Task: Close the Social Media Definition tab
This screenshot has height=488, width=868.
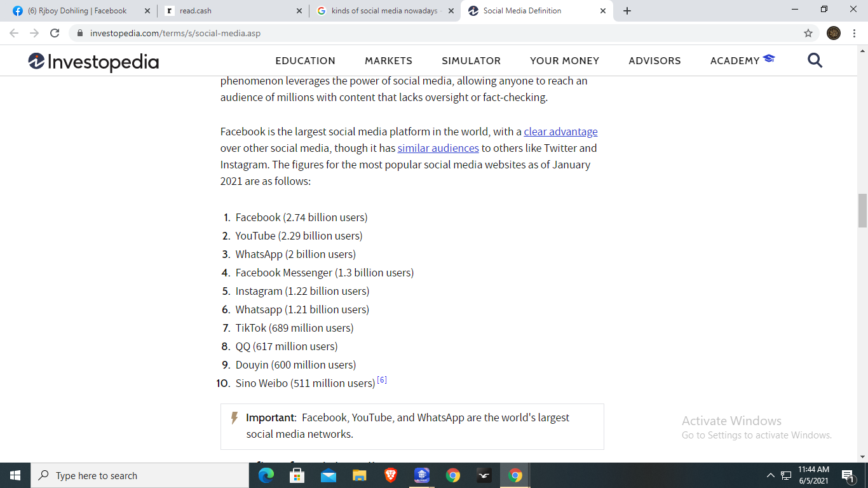Action: click(602, 11)
